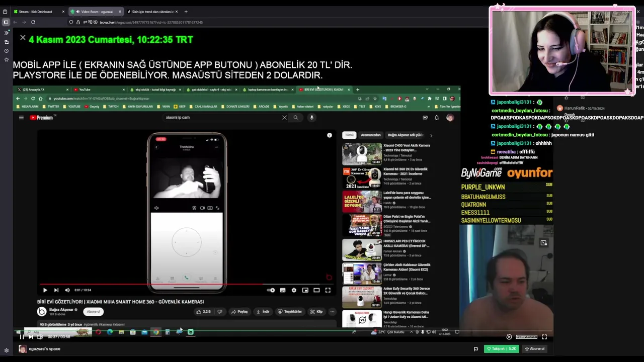Select the Aramızdan filter chip

point(371,135)
